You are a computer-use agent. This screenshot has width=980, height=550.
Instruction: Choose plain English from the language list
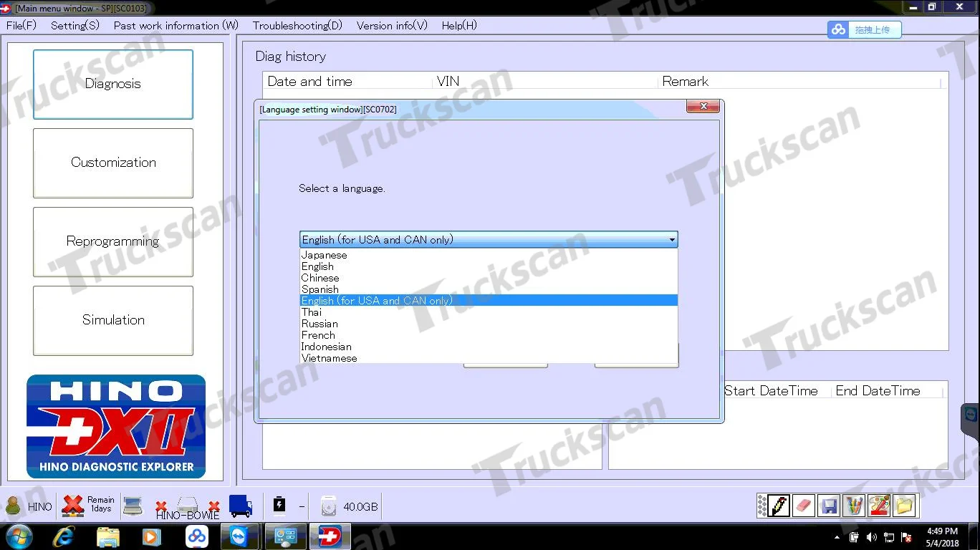(489, 266)
